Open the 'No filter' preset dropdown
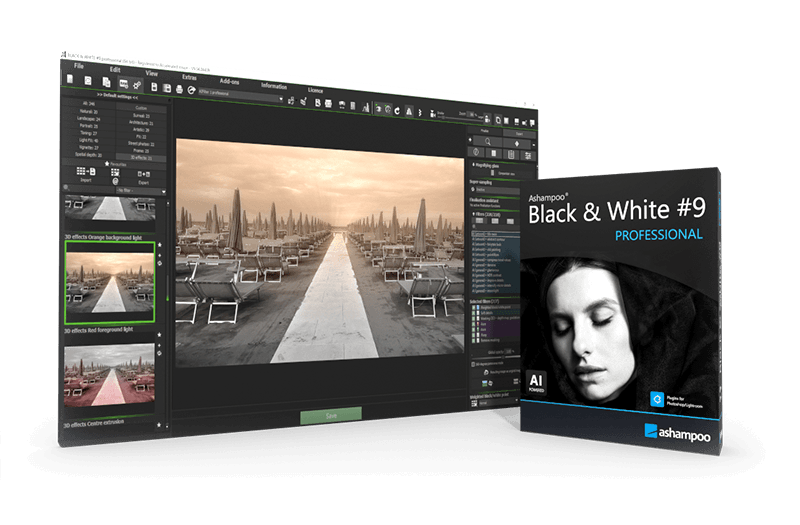800x525 pixels. tap(141, 190)
